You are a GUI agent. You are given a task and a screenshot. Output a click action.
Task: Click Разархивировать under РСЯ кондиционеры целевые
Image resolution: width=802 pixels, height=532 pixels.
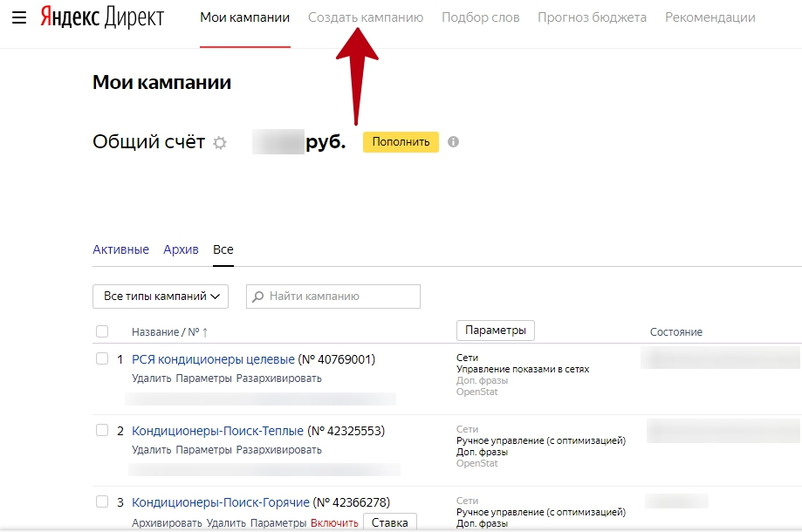pyautogui.click(x=278, y=379)
